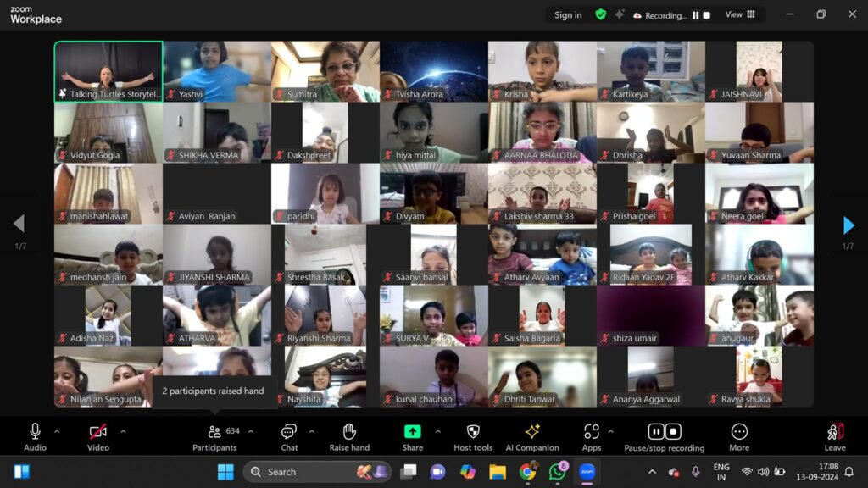Unmute using the Audio microphone button
The height and width of the screenshot is (488, 868).
[35, 432]
